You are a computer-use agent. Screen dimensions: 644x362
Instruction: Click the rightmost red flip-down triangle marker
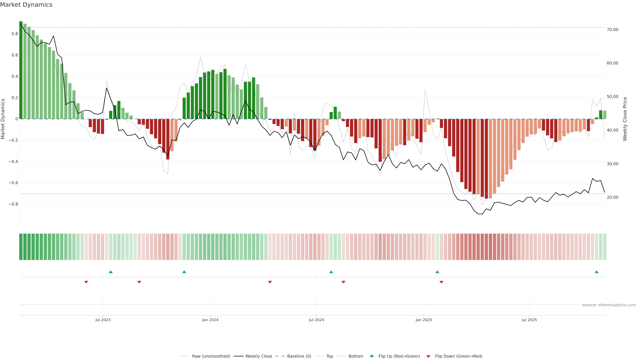pyautogui.click(x=442, y=282)
